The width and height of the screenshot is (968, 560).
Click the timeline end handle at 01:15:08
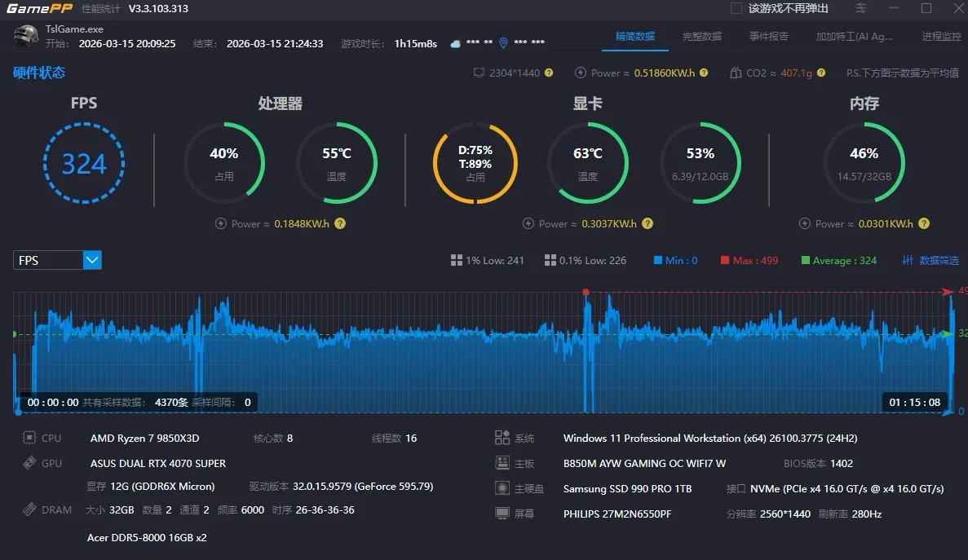(x=949, y=412)
